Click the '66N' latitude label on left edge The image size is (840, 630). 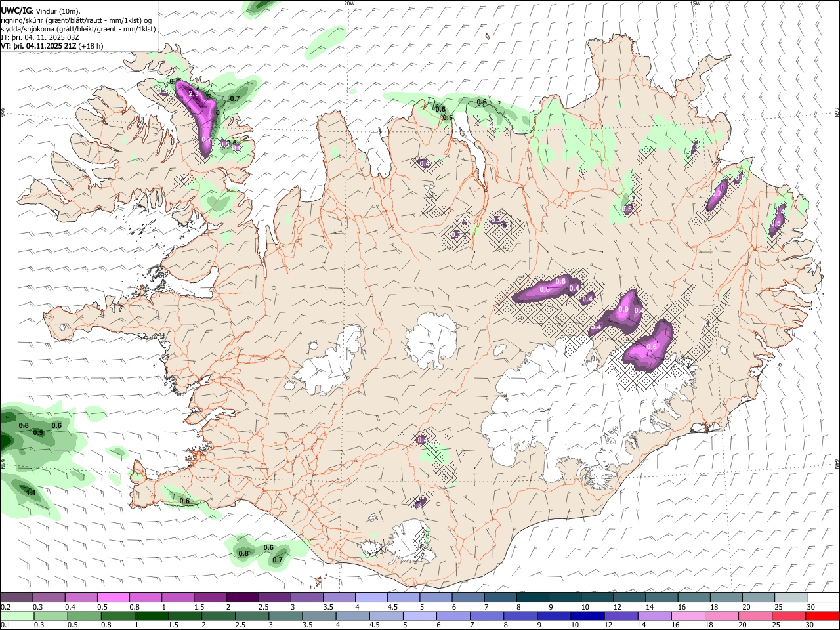click(x=3, y=113)
